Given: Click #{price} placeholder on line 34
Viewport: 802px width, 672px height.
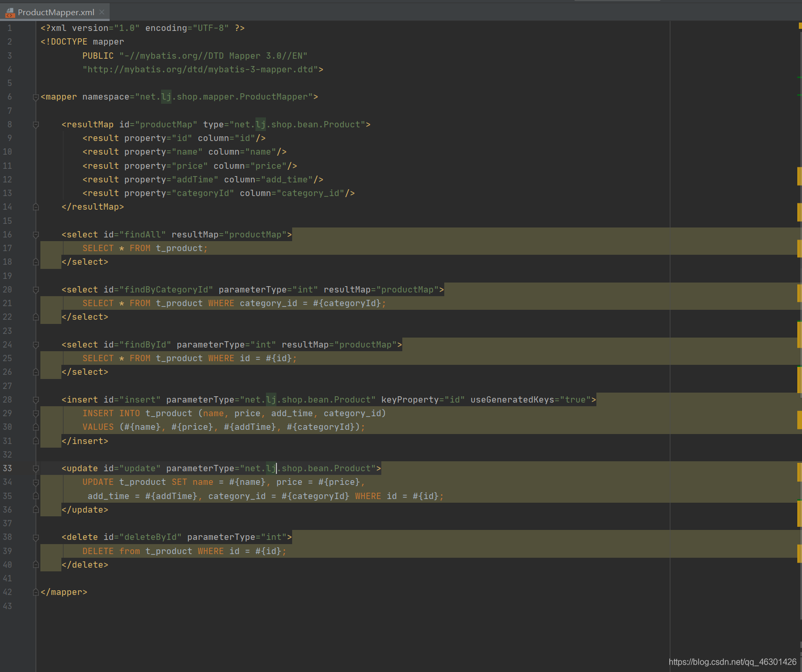Looking at the screenshot, I should (x=339, y=482).
